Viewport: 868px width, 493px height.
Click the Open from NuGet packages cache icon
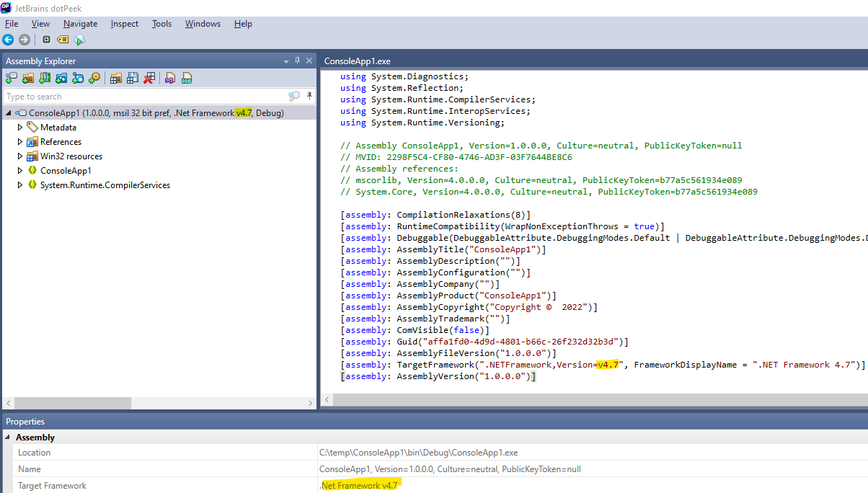pyautogui.click(x=61, y=78)
